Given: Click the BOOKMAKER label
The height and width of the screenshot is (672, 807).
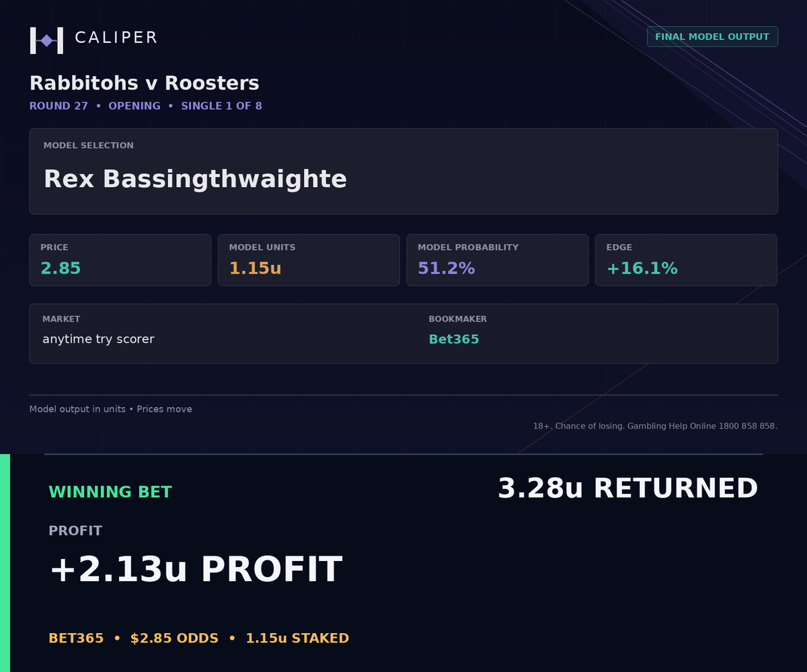Looking at the screenshot, I should pyautogui.click(x=458, y=319).
